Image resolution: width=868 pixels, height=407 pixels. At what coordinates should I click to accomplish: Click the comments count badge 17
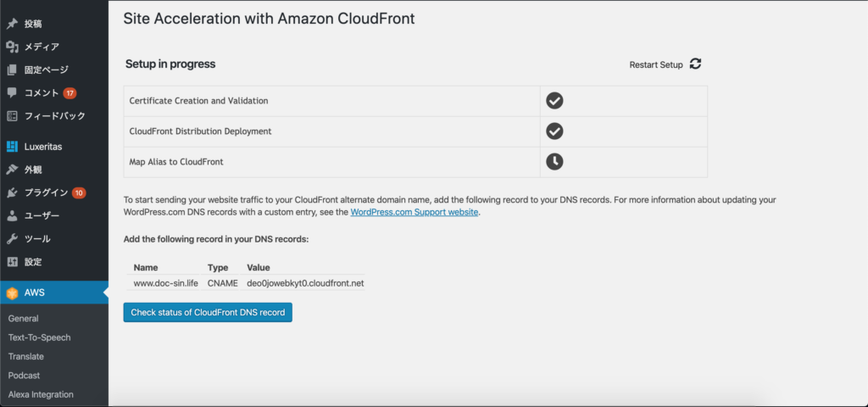tap(70, 93)
